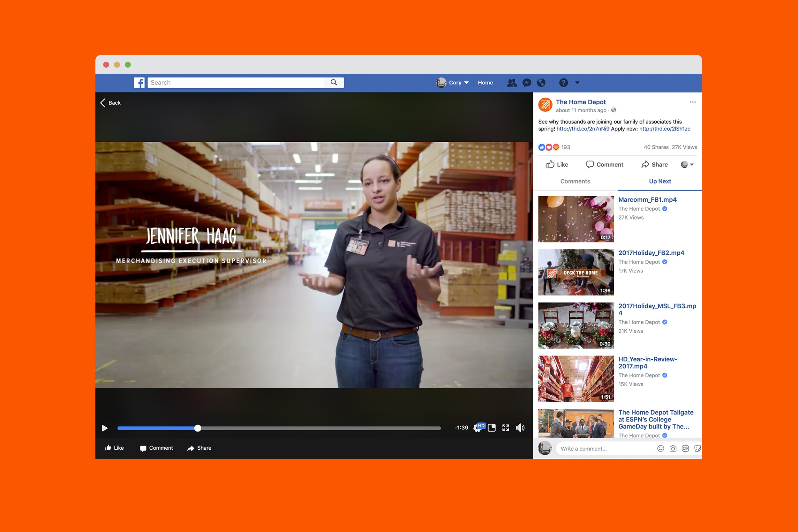Viewport: 798px width, 532px height.
Task: Switch to the Comments tab
Action: [575, 181]
